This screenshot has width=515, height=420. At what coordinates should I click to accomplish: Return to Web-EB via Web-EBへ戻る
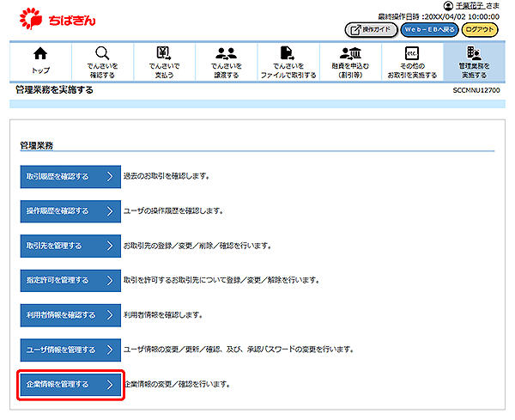click(429, 30)
